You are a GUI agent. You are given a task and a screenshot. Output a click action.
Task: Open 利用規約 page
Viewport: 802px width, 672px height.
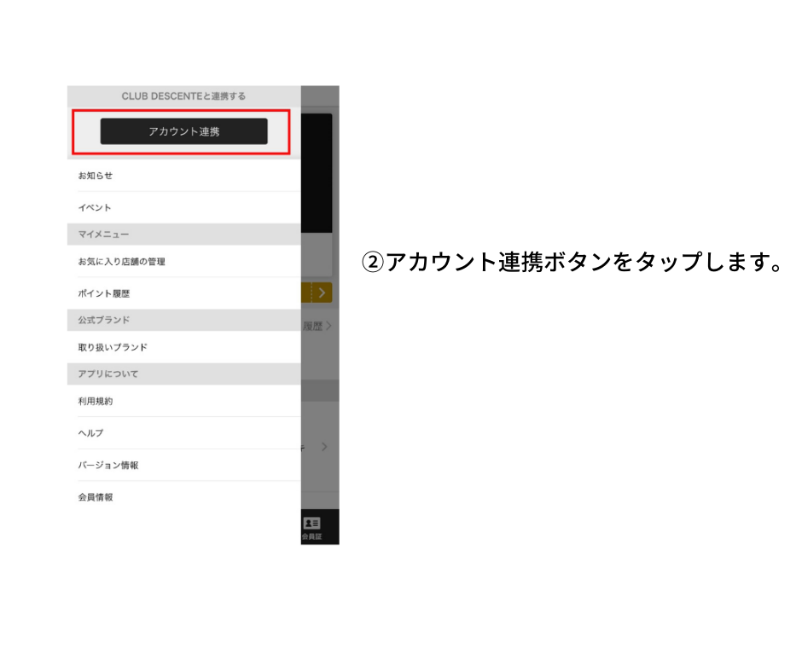point(183,401)
